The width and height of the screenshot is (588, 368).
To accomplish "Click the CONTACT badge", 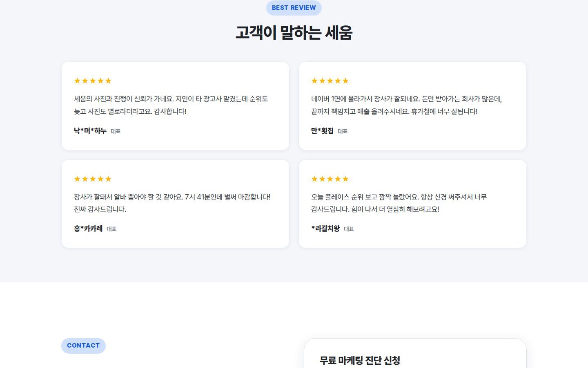I will 83,346.
